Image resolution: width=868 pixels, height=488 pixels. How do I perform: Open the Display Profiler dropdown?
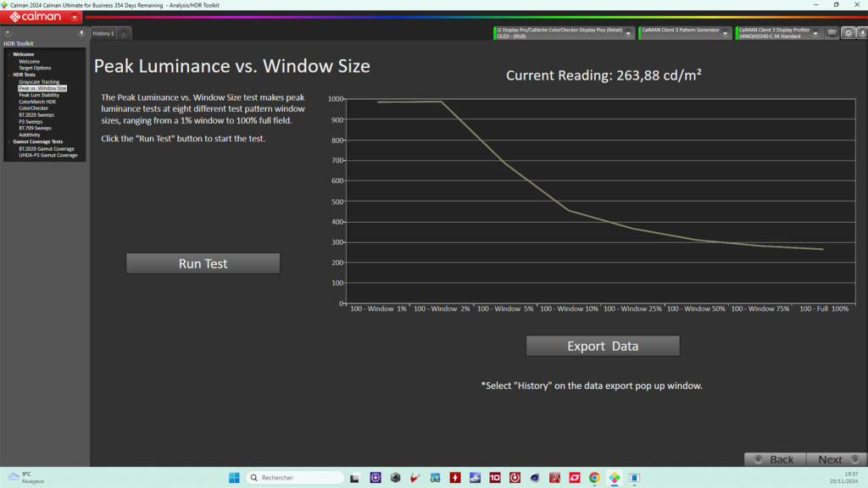[x=815, y=33]
